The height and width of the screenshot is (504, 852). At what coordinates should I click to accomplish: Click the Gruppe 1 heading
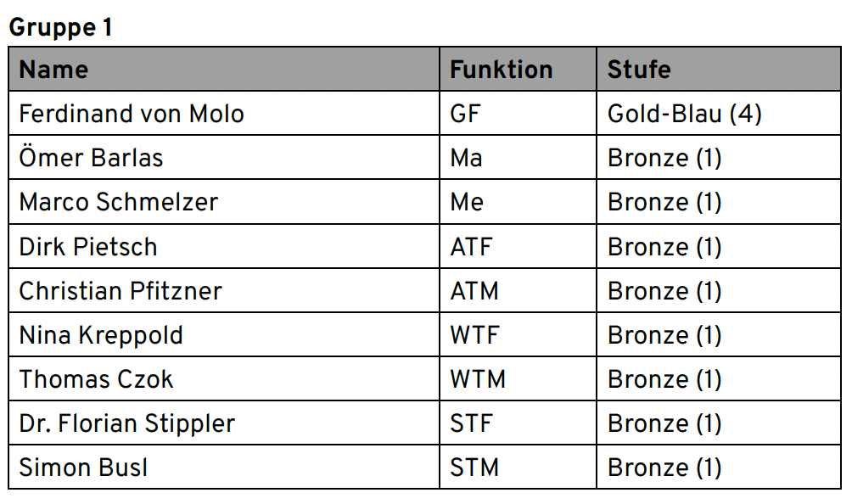(x=60, y=27)
